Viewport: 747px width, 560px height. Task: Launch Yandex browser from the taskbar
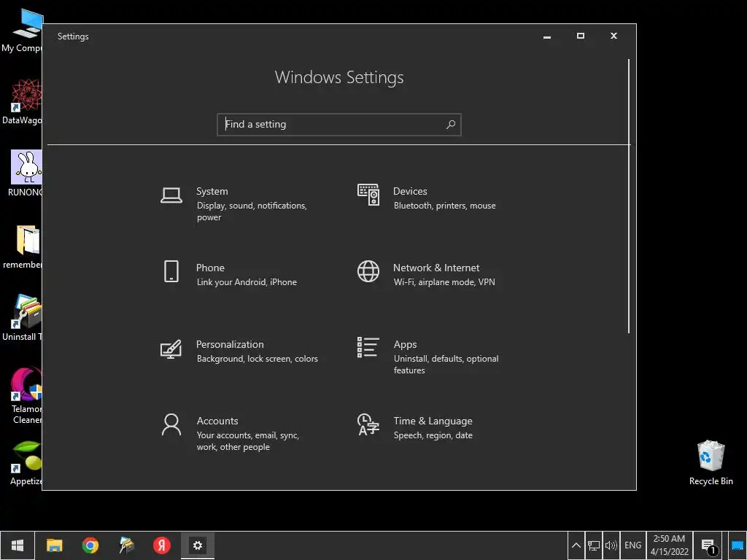[x=161, y=545]
